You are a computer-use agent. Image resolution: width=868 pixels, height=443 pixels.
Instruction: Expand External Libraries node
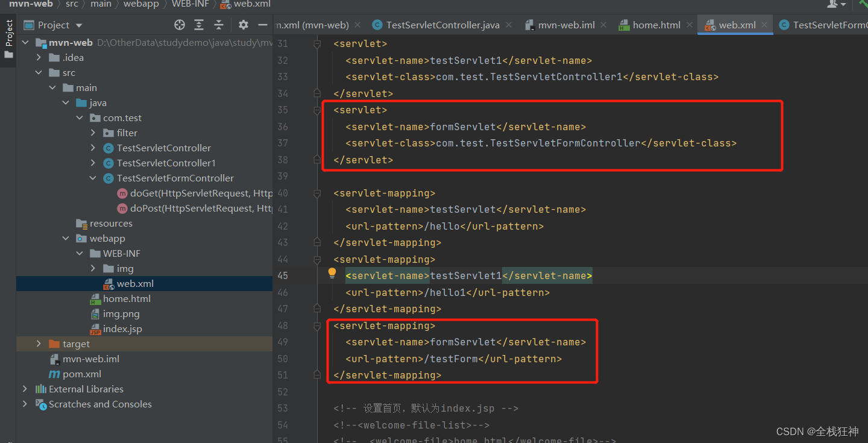point(25,389)
